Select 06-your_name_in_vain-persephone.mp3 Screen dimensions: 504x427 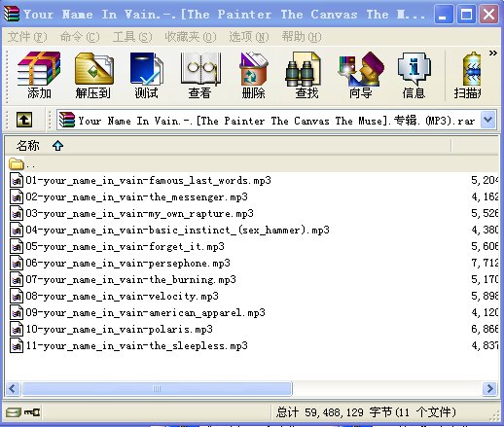(127, 263)
